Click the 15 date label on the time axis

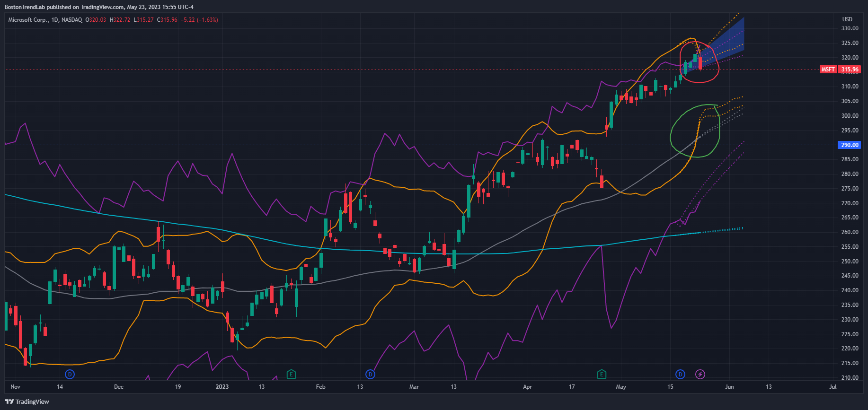coord(670,387)
